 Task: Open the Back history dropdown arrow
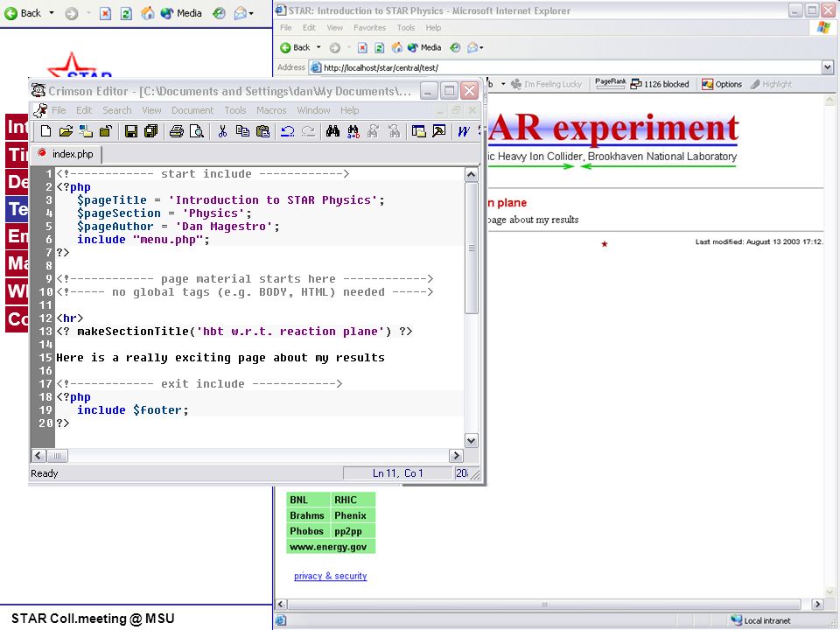point(318,47)
